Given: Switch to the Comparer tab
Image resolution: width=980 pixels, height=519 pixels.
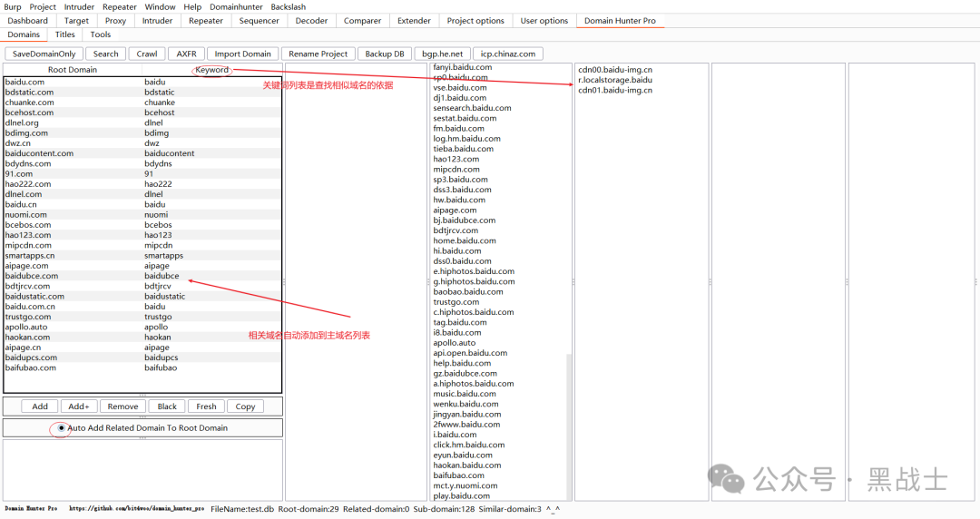Looking at the screenshot, I should coord(362,21).
